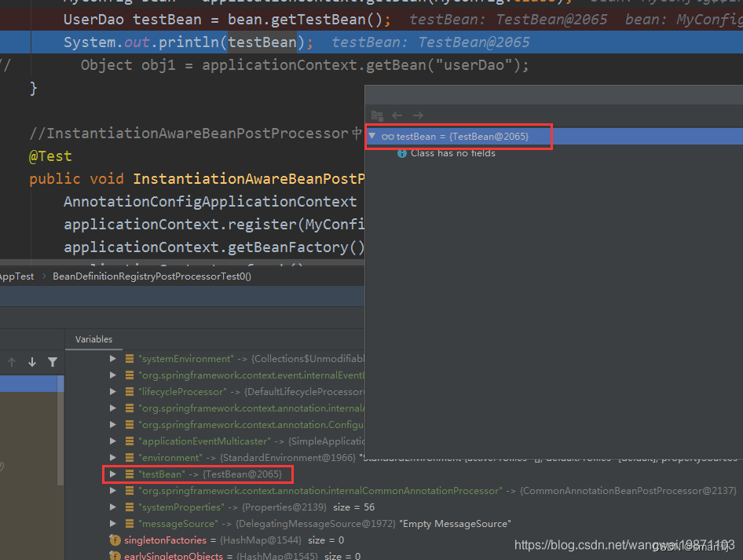Expand the "systemProperties" entry
Viewport: 743px width, 560px height.
113,507
